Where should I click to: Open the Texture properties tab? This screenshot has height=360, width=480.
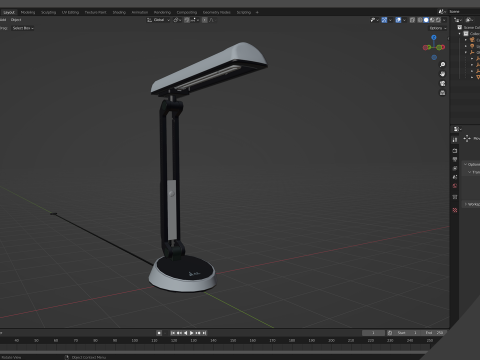455,210
